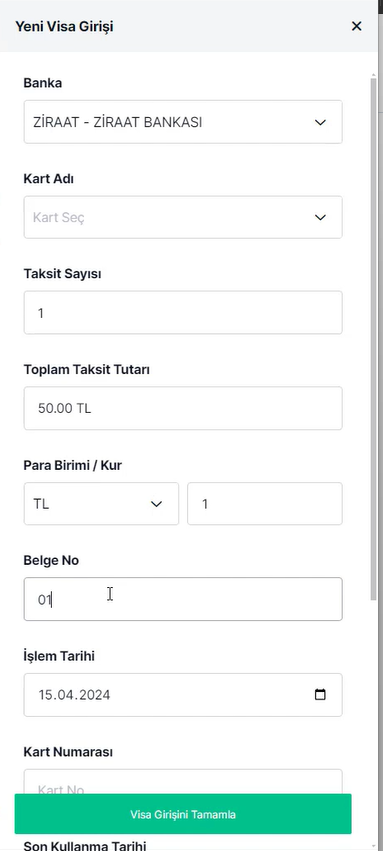Focus the Taksit Sayısı input field
Screen dimensions: 383x851
(183, 313)
